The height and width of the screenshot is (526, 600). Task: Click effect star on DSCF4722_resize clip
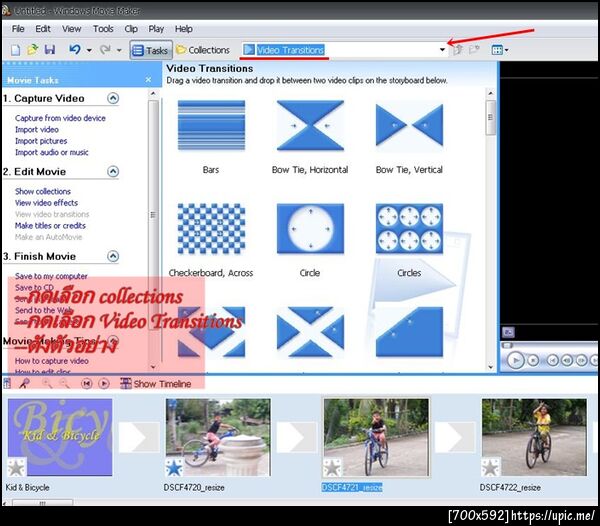click(x=491, y=467)
